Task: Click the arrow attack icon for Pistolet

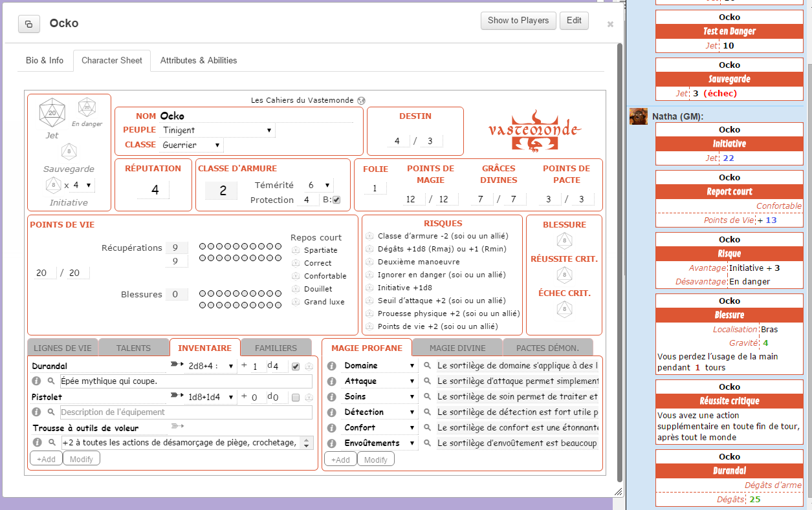Action: point(177,396)
